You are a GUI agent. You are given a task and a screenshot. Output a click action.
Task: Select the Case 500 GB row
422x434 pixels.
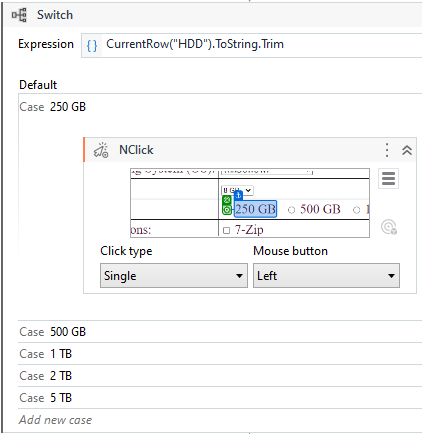click(220, 332)
